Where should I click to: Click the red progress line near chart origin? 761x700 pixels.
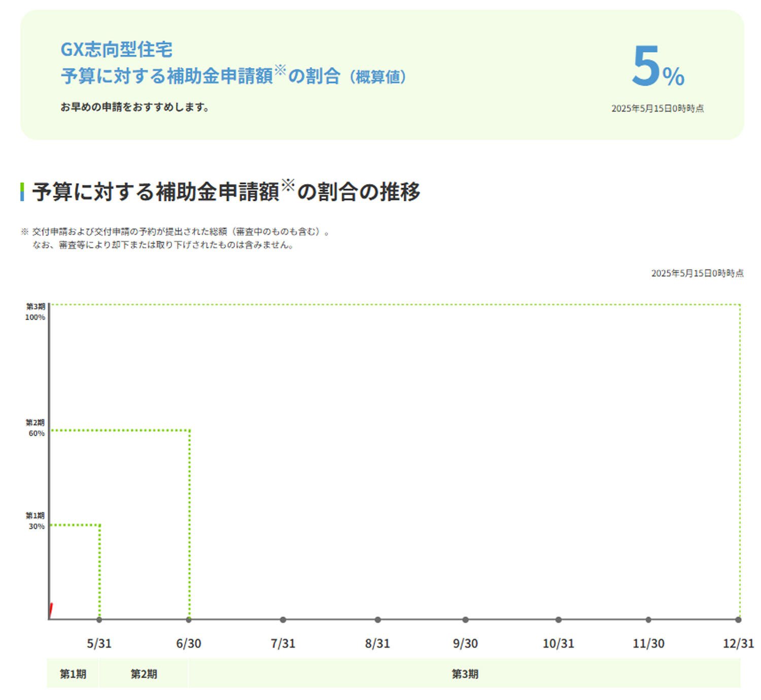point(51,609)
